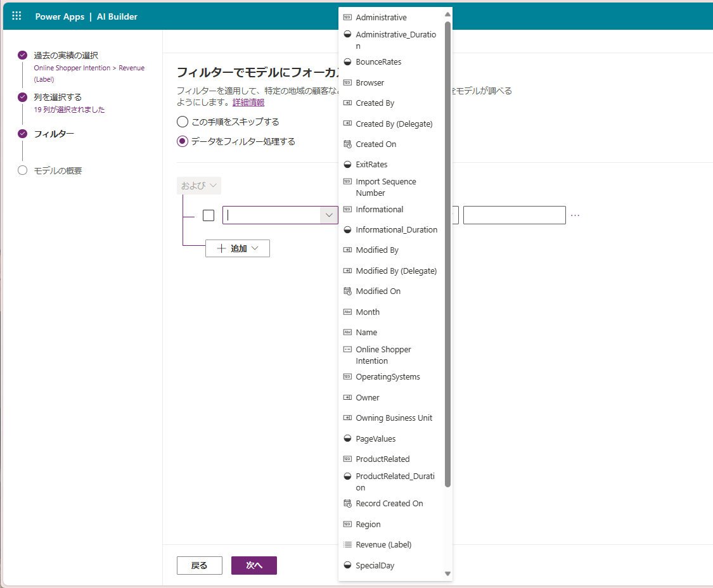Click the Informational number type icon
Image resolution: width=713 pixels, height=588 pixels.
347,209
